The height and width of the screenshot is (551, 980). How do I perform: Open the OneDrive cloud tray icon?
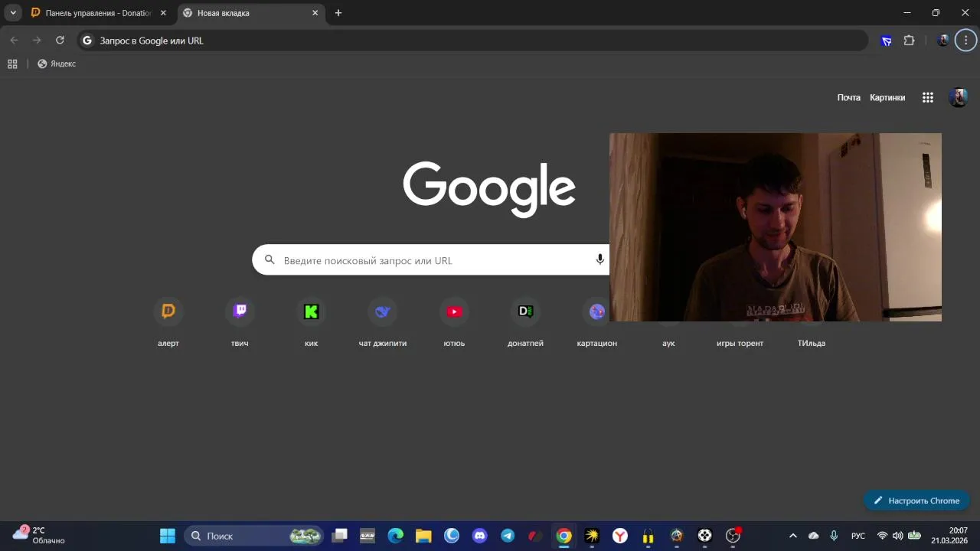pos(813,536)
